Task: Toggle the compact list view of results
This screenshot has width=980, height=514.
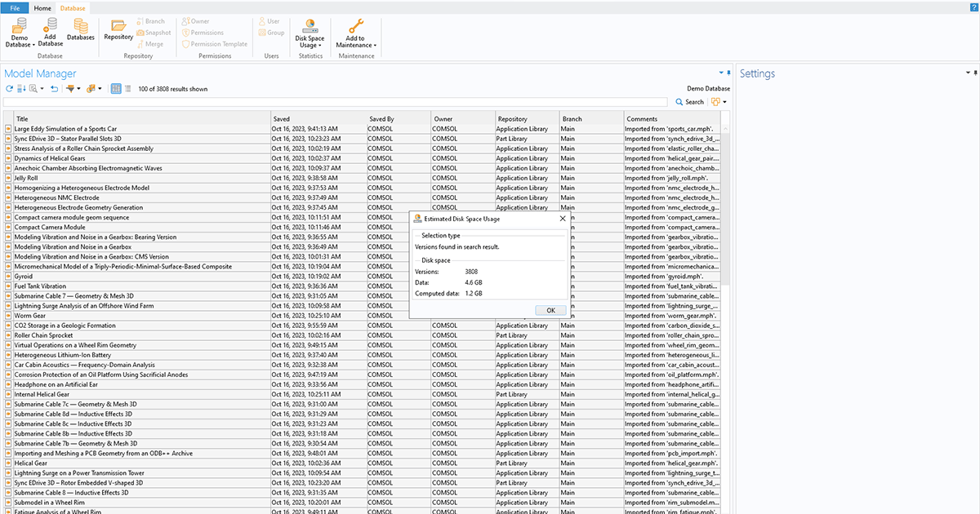Action: [x=127, y=89]
